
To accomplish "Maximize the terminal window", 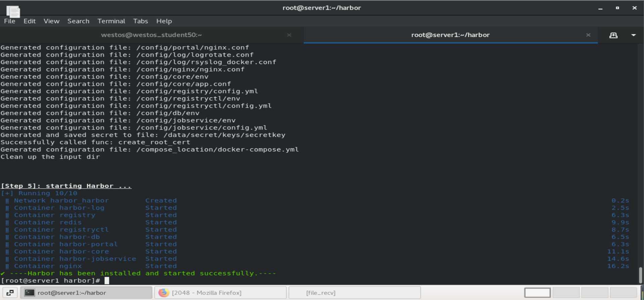I will click(617, 8).
